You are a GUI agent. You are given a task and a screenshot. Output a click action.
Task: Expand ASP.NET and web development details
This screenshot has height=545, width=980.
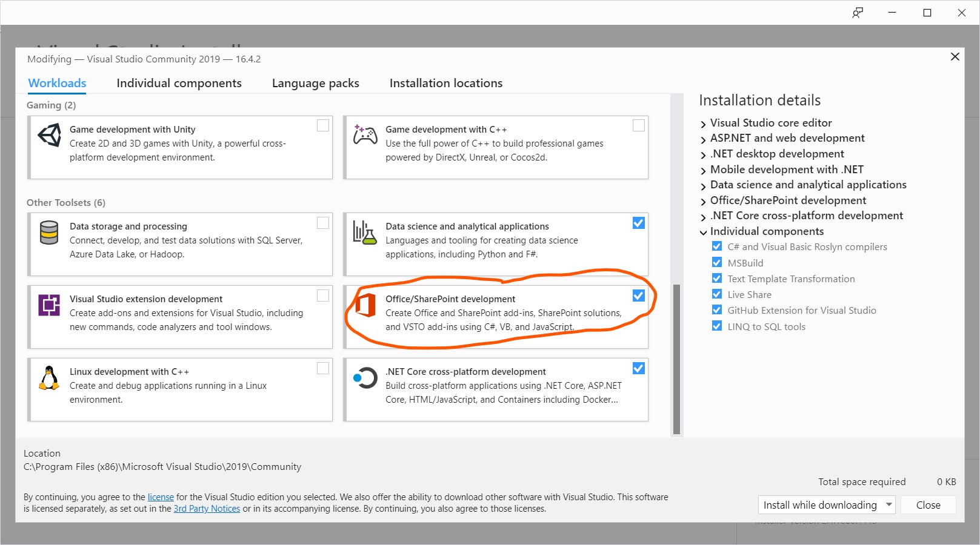click(x=703, y=139)
